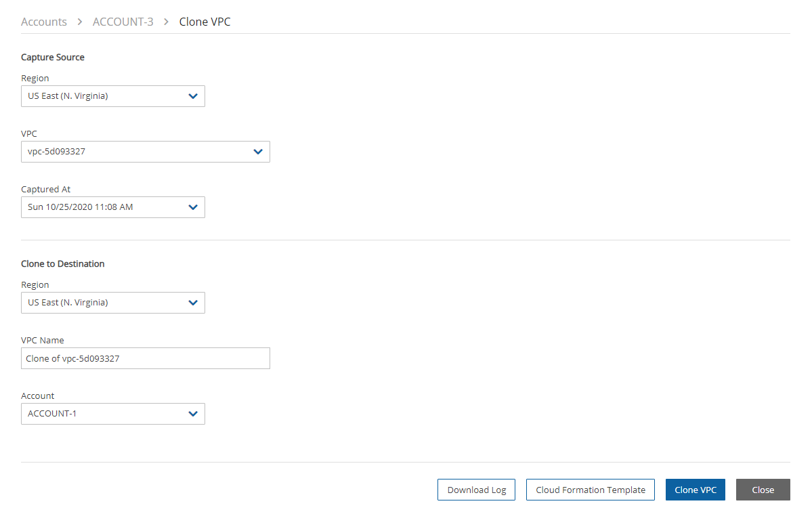Click the gray Close button
This screenshot has height=512, width=812.
point(763,490)
